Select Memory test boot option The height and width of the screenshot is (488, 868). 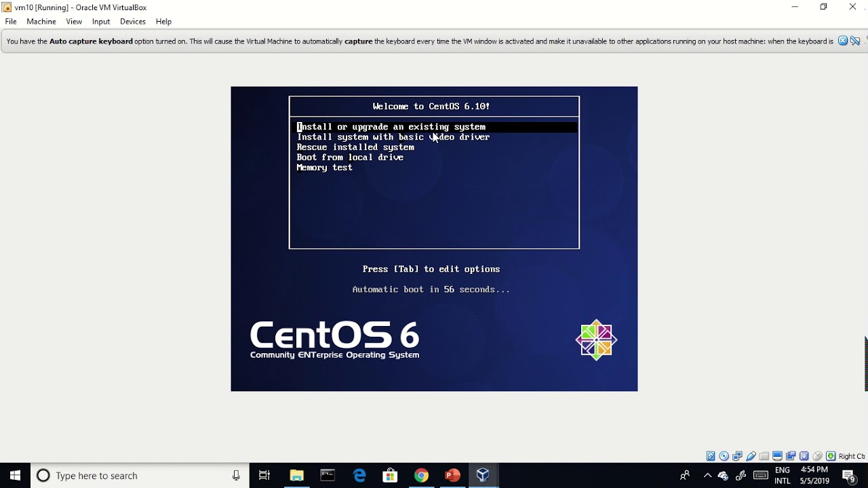324,167
